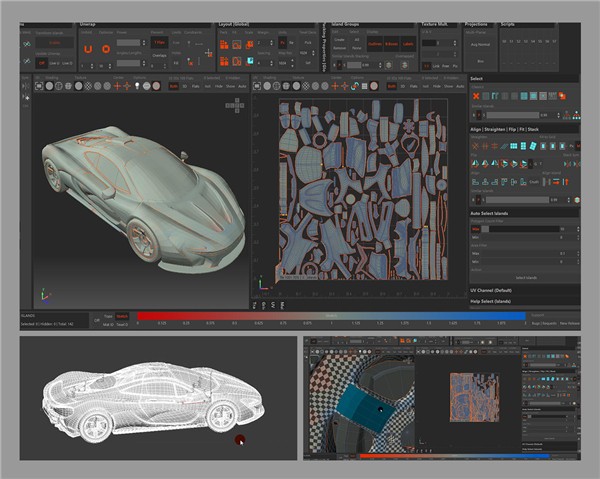Screen dimensions: 600x479
Task: Click the orange Unwrap U icon
Action: coord(88,49)
